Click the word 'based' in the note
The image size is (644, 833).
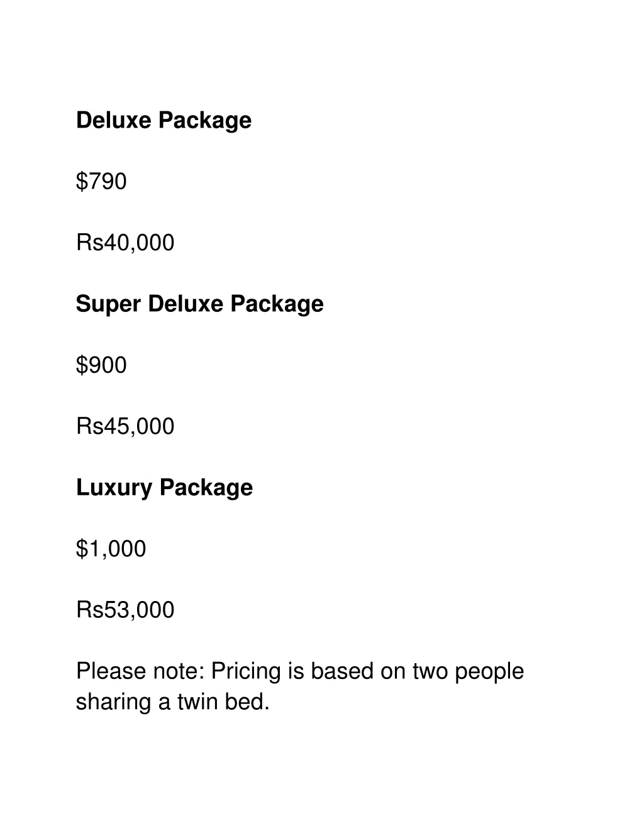pos(342,671)
